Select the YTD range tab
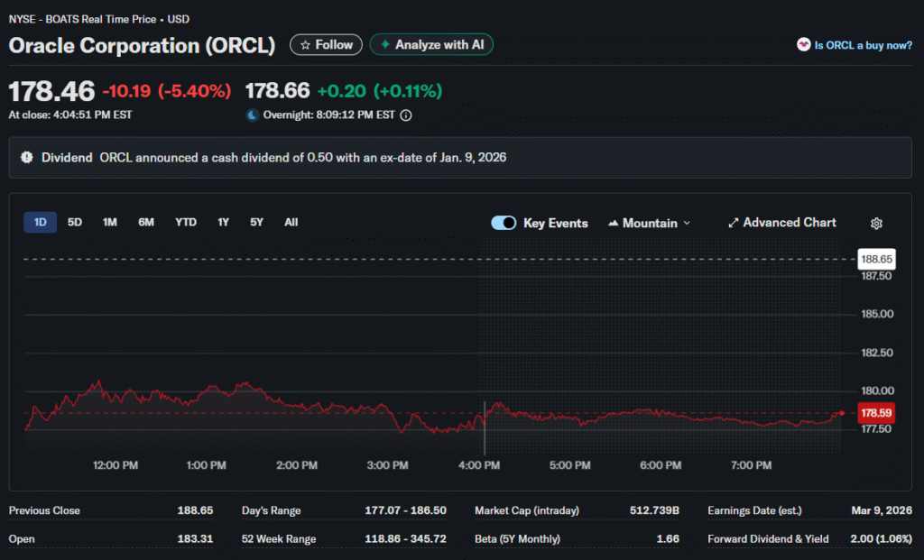924x560 pixels. (186, 222)
